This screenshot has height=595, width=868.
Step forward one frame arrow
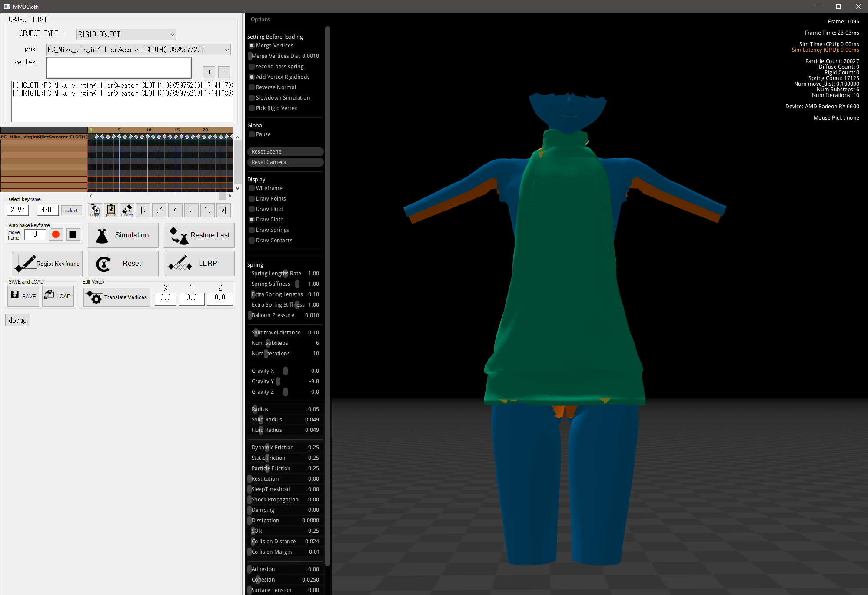click(x=191, y=210)
